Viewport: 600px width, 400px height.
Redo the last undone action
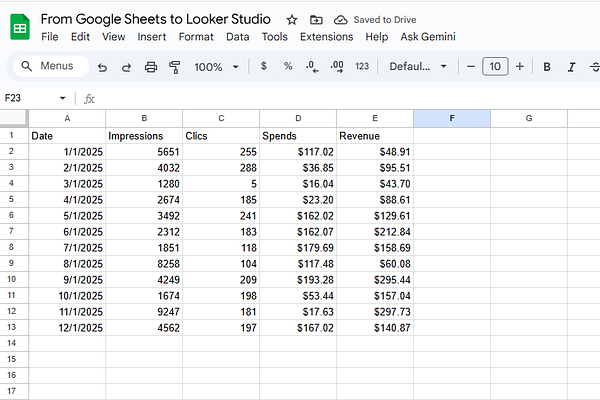tap(126, 67)
